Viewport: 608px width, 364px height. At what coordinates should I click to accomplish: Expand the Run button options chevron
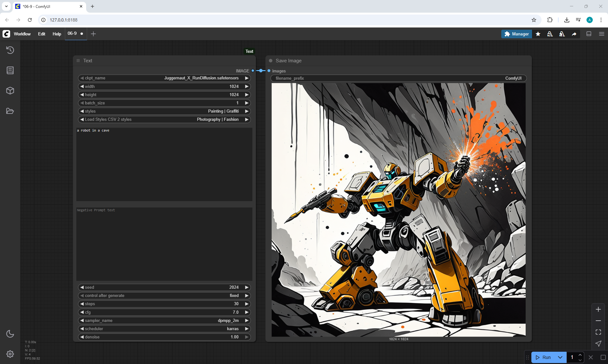pyautogui.click(x=560, y=357)
